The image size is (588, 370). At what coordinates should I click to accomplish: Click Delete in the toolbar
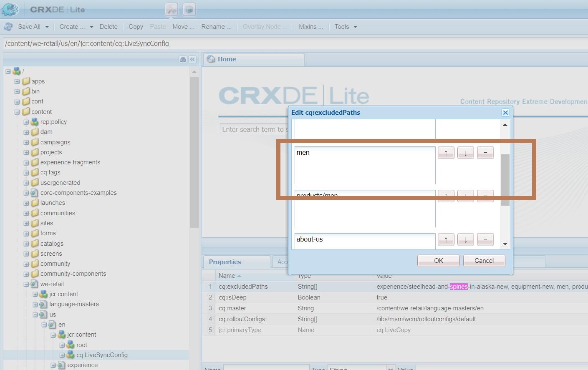pos(109,27)
